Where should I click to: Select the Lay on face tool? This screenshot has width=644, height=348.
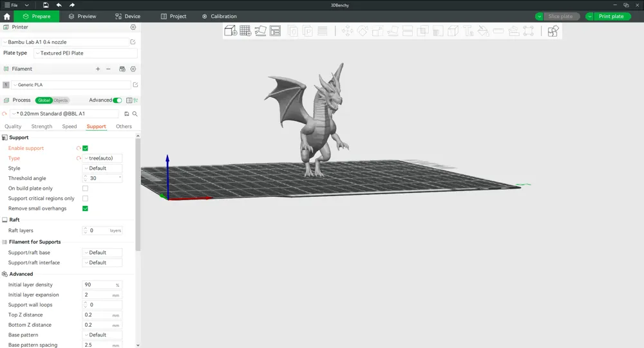coord(393,31)
